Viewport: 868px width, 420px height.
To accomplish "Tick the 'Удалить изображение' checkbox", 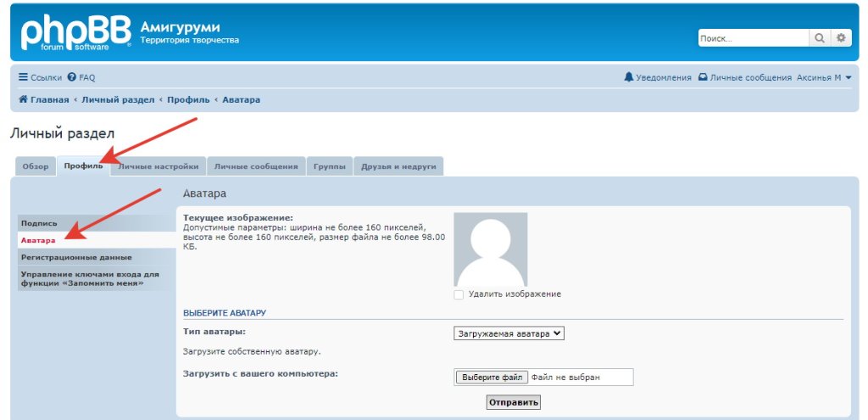I will [x=459, y=294].
